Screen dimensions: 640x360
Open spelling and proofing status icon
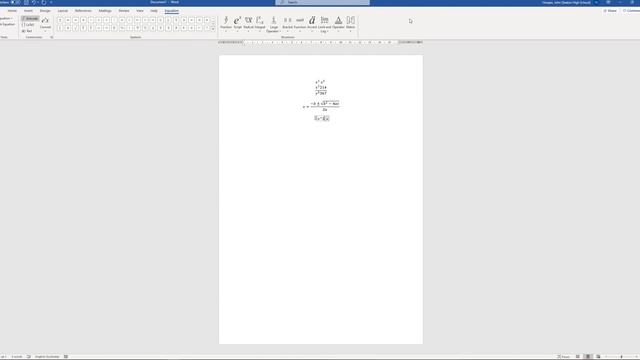click(x=29, y=356)
